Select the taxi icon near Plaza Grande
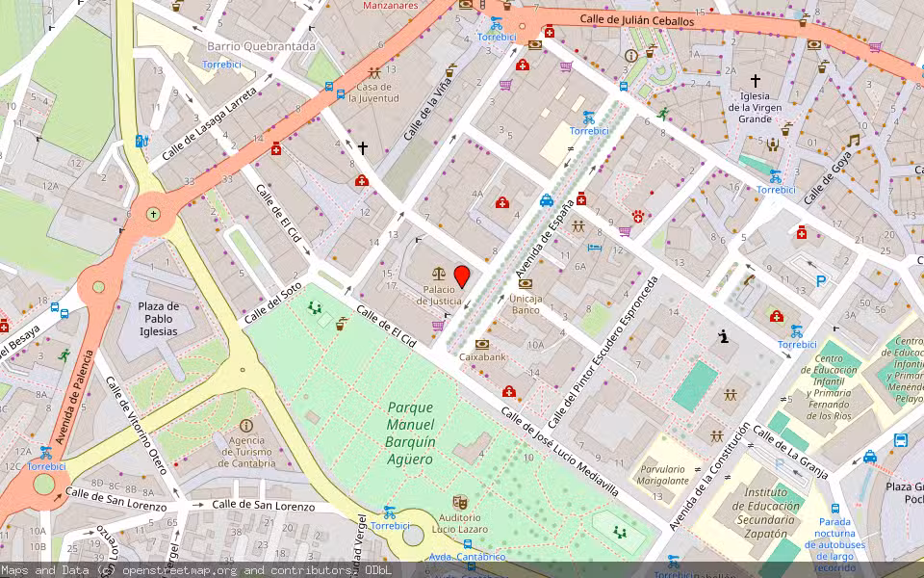This screenshot has height=578, width=924. coord(870,457)
